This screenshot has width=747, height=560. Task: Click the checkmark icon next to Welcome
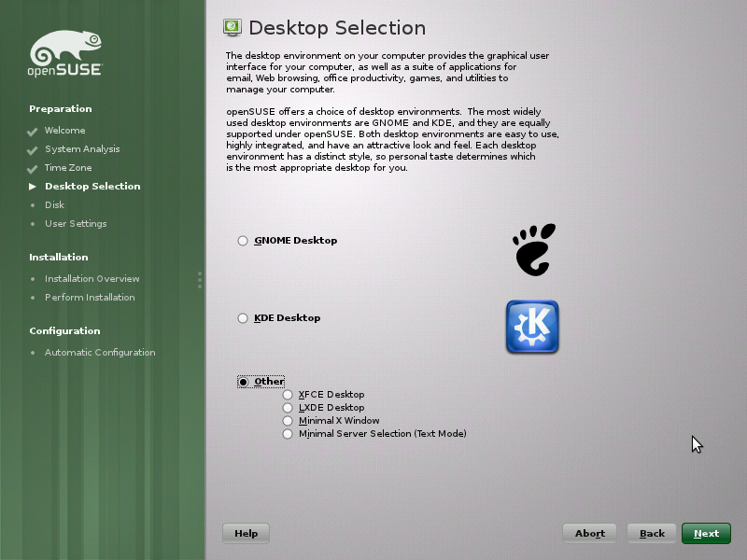[31, 131]
